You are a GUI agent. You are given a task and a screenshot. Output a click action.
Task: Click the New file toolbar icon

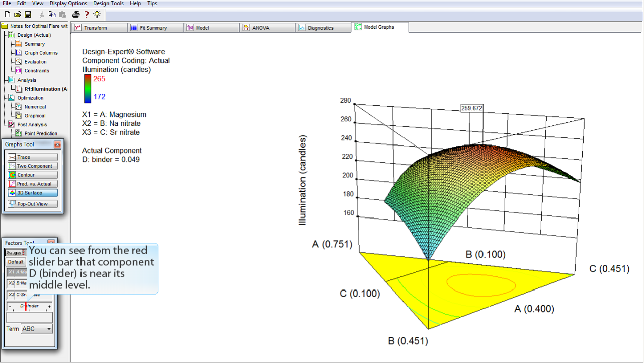pos(7,14)
